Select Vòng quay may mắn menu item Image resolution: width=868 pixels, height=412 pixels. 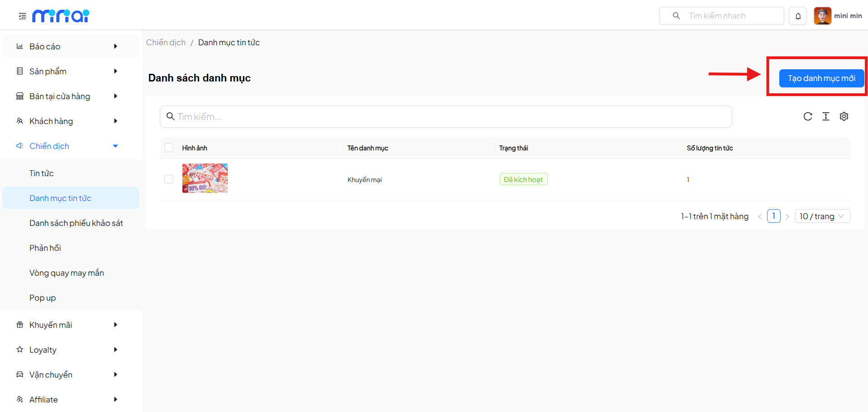pyautogui.click(x=67, y=273)
